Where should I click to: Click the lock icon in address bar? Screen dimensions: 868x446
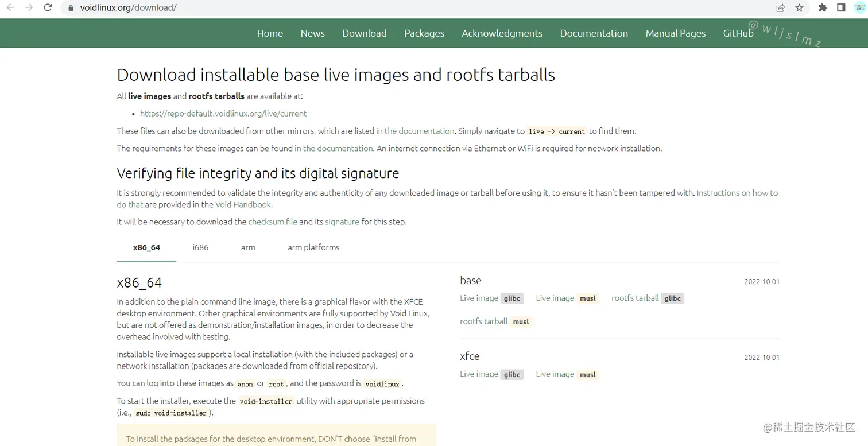pyautogui.click(x=71, y=8)
